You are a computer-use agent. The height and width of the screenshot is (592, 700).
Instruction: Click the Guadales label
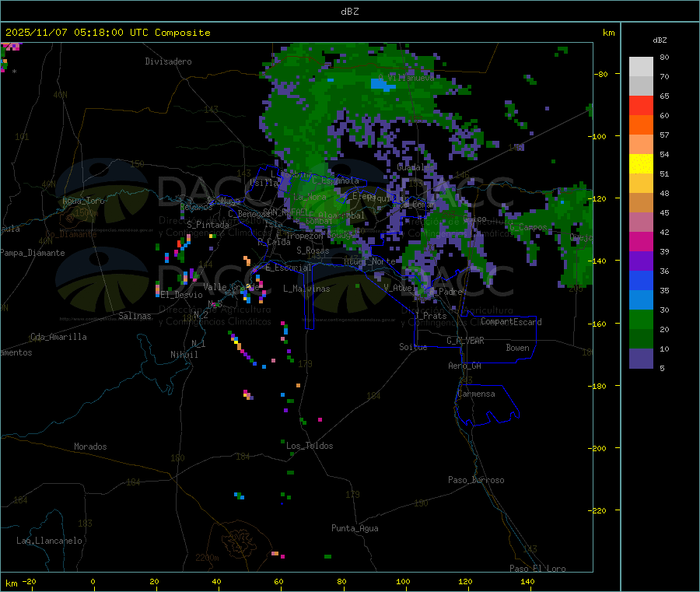tap(415, 167)
